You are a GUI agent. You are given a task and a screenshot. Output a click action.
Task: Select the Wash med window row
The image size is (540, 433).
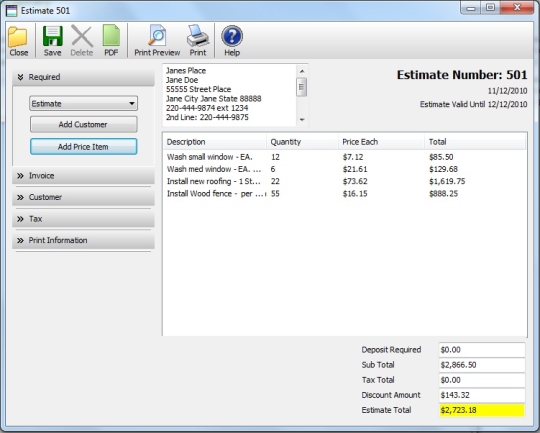coord(344,169)
